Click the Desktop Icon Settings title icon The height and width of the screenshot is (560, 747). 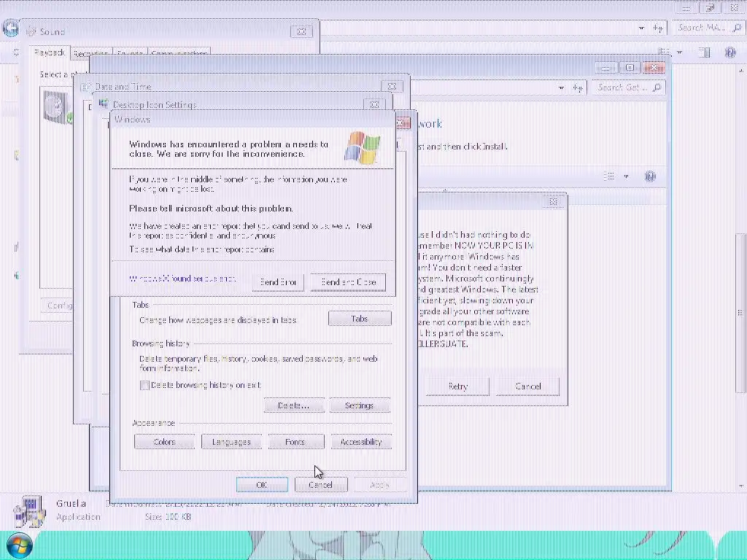pos(104,105)
